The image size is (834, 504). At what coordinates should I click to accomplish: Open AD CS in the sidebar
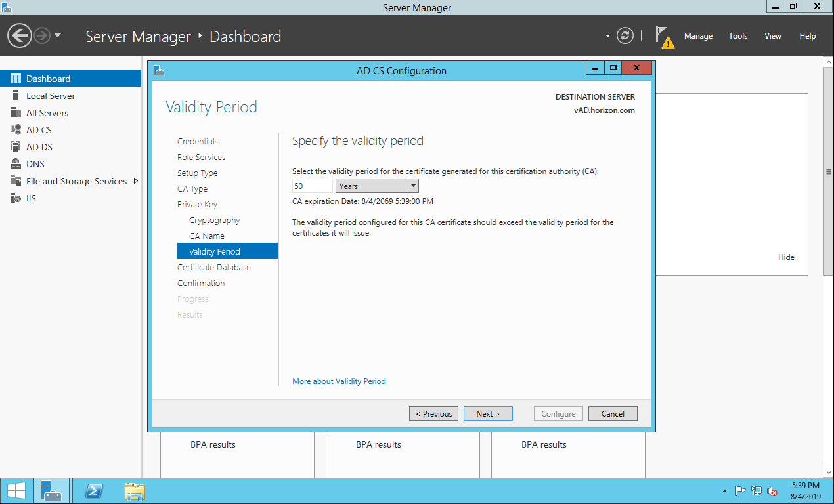(39, 130)
